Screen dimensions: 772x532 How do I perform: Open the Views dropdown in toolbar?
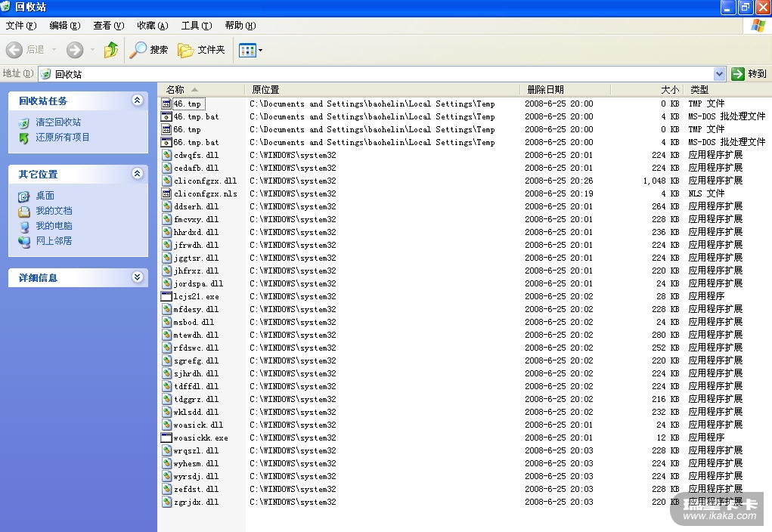tap(251, 50)
